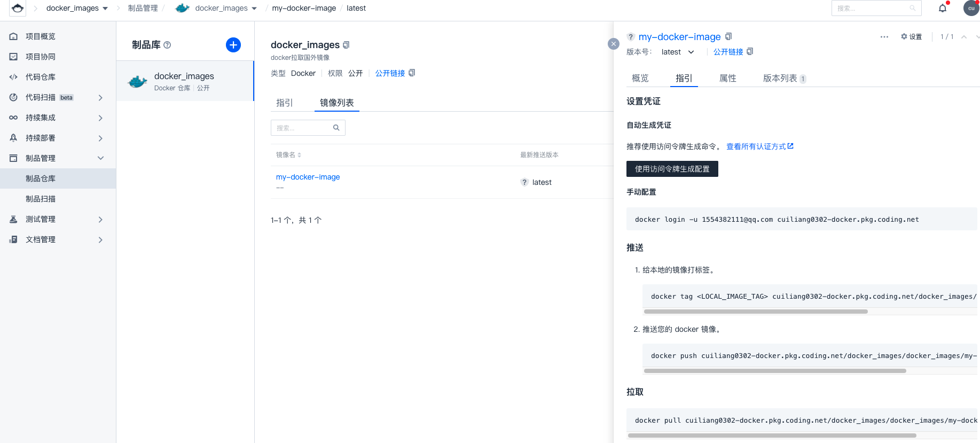980x443 pixels.
Task: Click the Coding penguin logo
Action: tap(18, 8)
